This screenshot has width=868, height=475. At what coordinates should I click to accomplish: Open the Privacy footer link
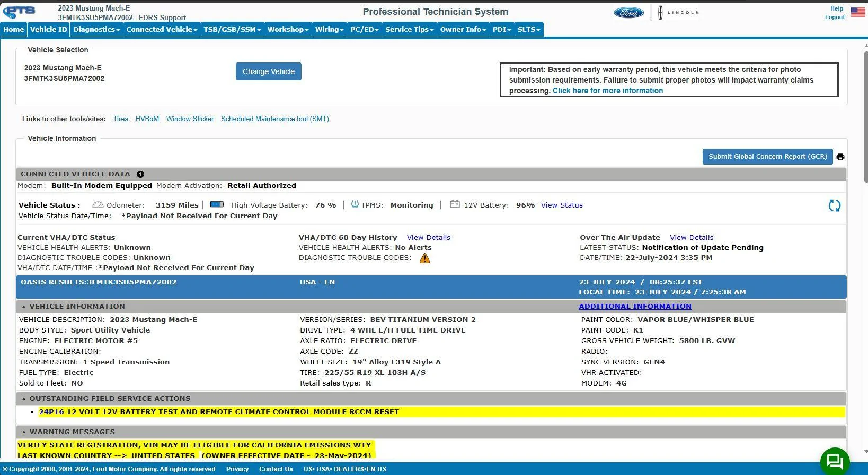237,469
